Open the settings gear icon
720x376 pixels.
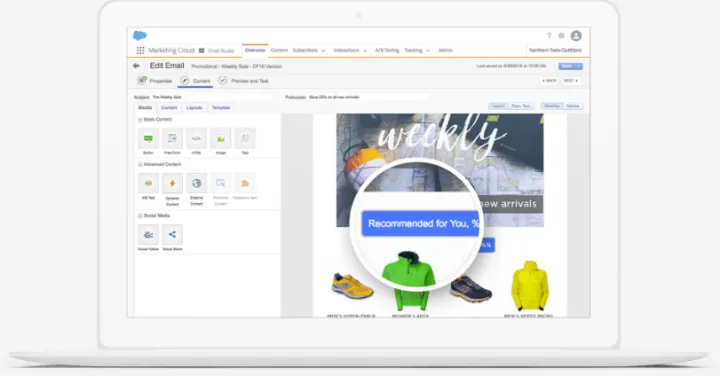(561, 36)
